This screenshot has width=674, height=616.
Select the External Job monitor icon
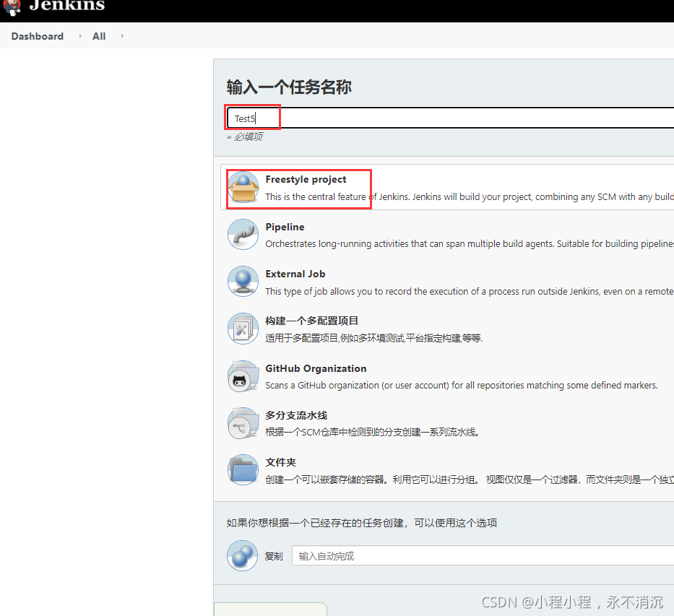[243, 282]
